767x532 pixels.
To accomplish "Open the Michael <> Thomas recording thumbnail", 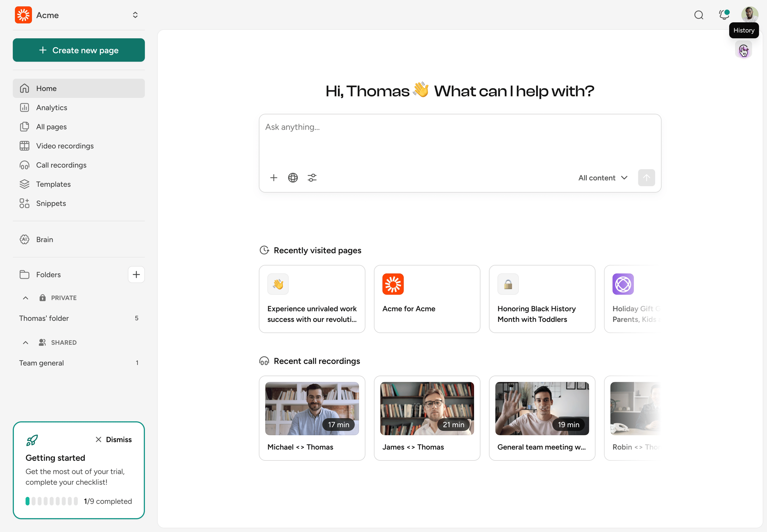I will coord(312,408).
